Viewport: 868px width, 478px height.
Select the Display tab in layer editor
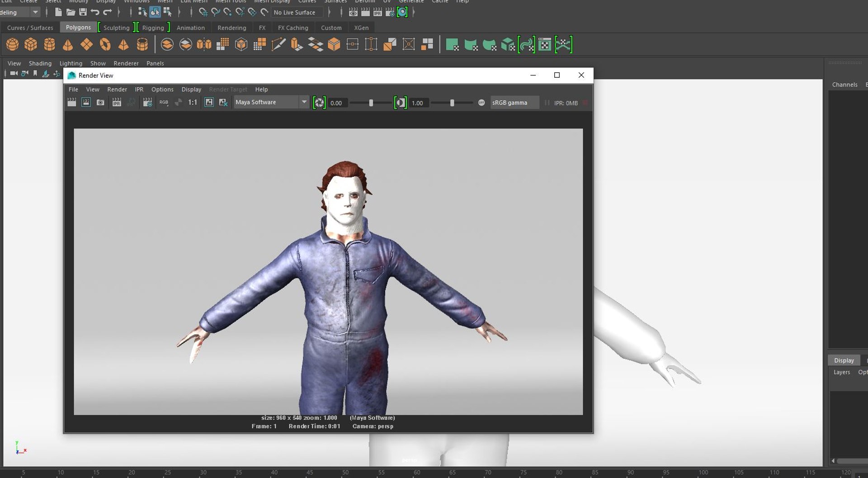(x=844, y=360)
